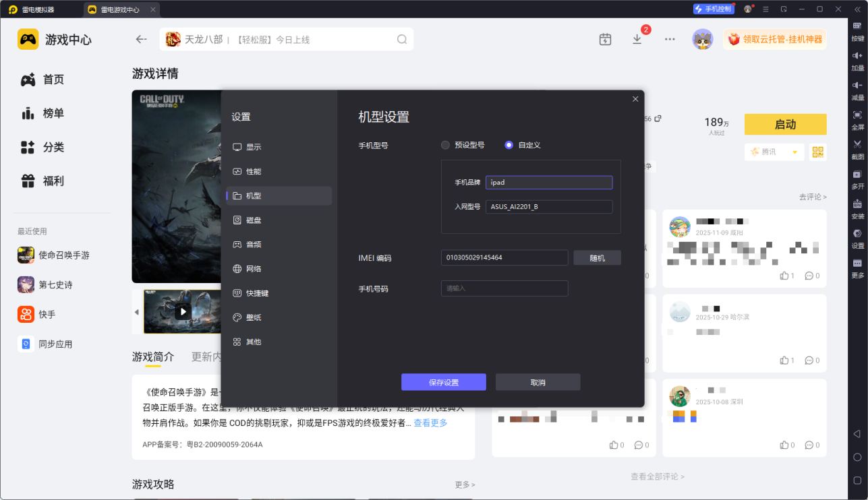Image resolution: width=868 pixels, height=500 pixels.
Task: Expand the more options ellipsis in header
Action: [x=670, y=39]
